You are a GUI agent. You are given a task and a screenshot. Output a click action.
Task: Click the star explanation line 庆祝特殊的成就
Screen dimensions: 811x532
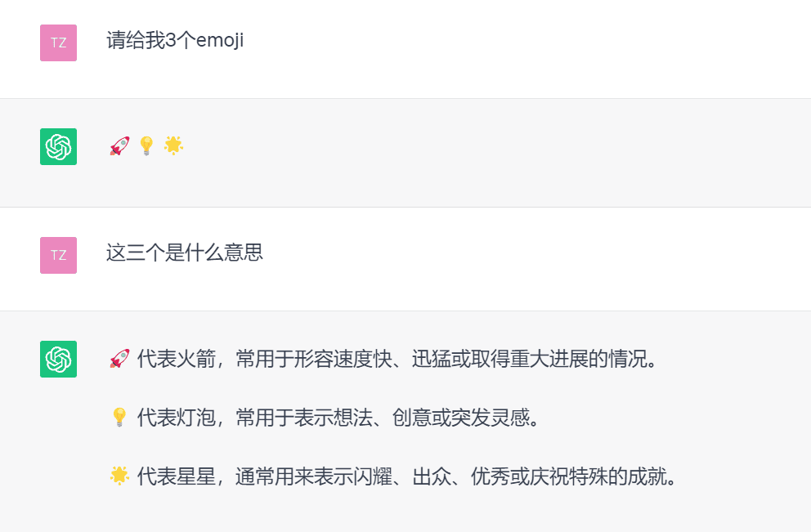tap(393, 476)
